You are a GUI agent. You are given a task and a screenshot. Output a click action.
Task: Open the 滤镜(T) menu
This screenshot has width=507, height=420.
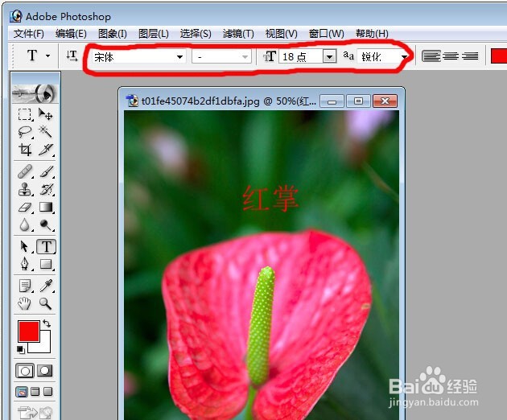tap(238, 33)
